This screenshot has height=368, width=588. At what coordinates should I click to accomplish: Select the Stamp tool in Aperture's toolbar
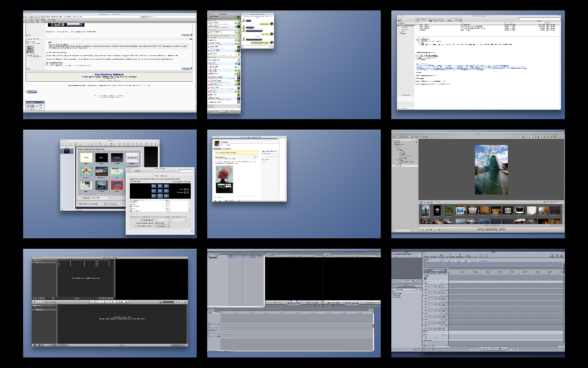[x=547, y=136]
